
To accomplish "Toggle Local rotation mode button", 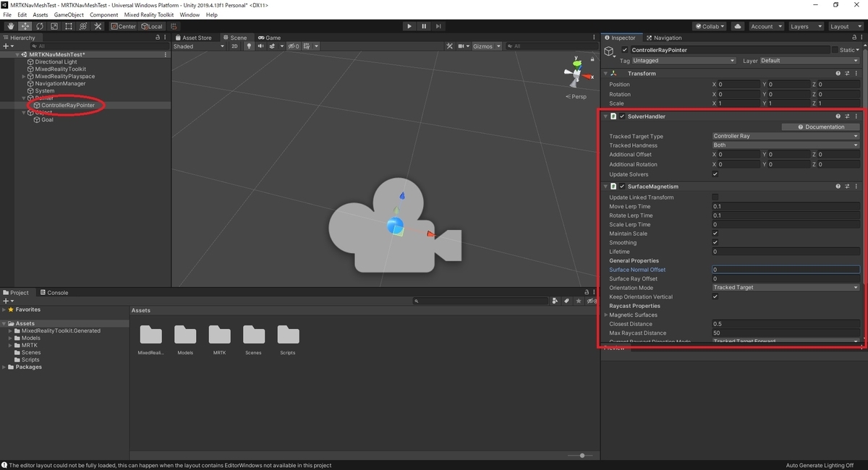I will pyautogui.click(x=152, y=26).
